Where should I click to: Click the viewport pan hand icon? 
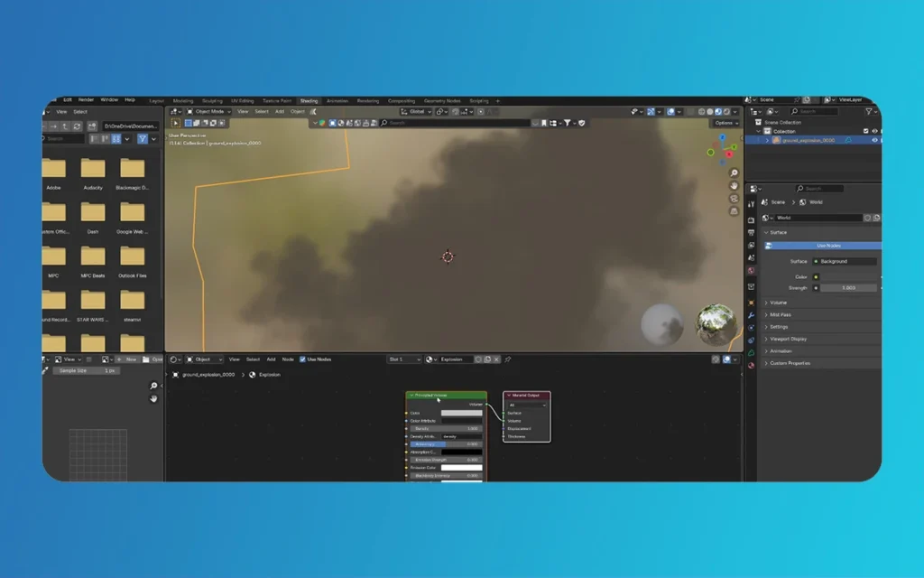(734, 186)
